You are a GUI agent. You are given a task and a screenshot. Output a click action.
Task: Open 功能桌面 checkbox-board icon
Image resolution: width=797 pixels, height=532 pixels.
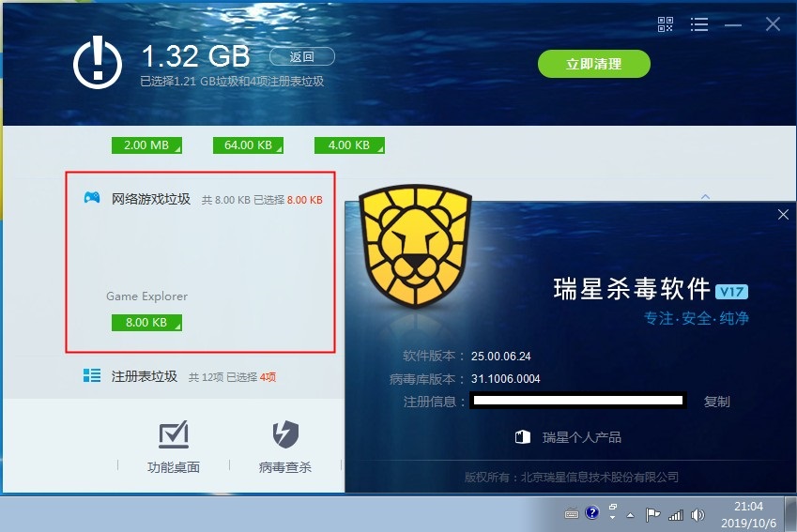click(174, 434)
